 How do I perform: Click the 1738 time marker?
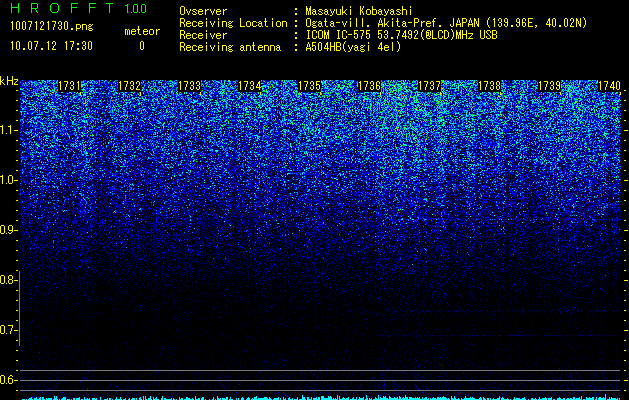pyautogui.click(x=489, y=86)
